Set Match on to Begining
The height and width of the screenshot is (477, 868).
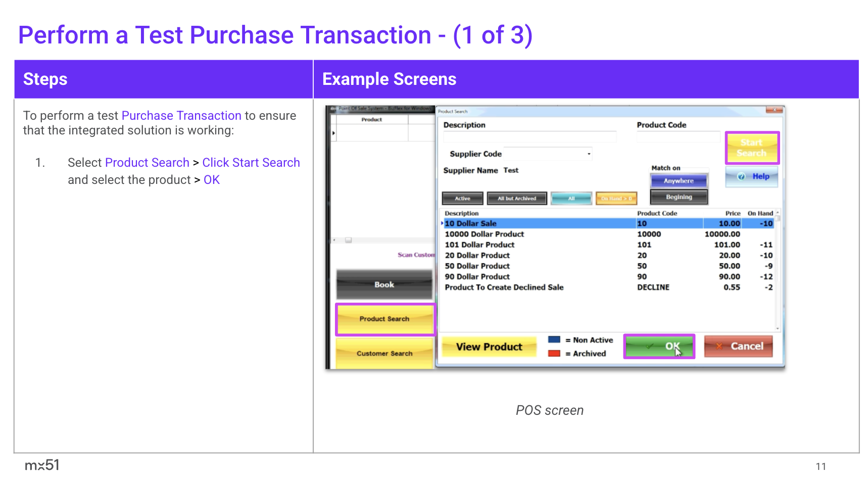click(x=679, y=197)
